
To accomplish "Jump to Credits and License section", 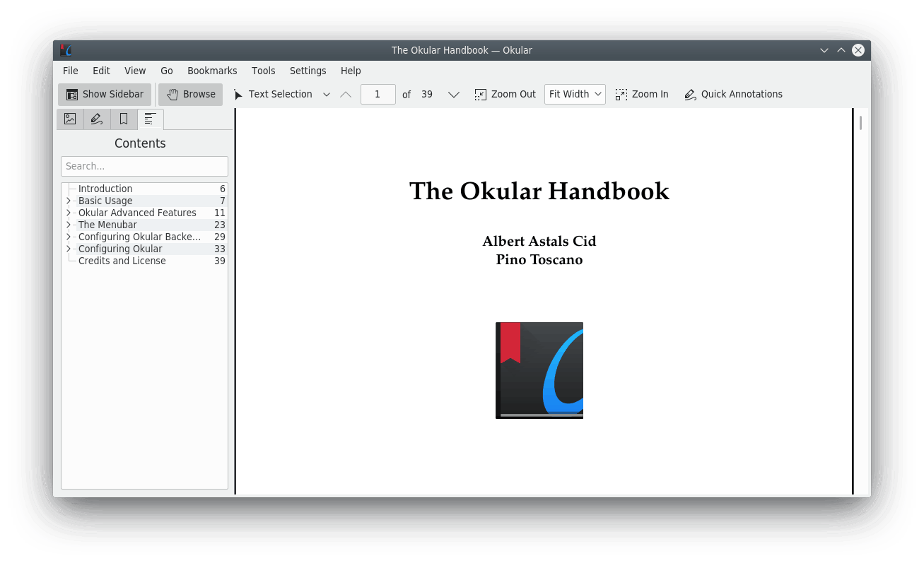I will [122, 261].
